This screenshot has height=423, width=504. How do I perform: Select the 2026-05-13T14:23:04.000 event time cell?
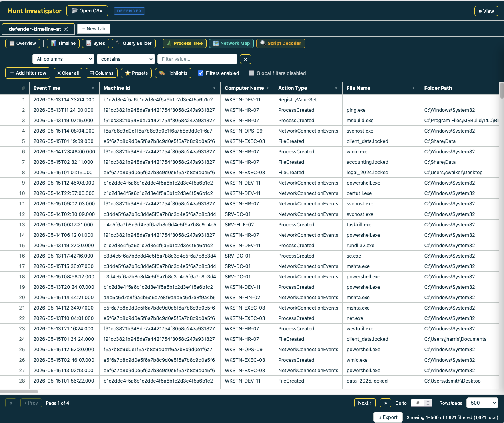click(64, 100)
